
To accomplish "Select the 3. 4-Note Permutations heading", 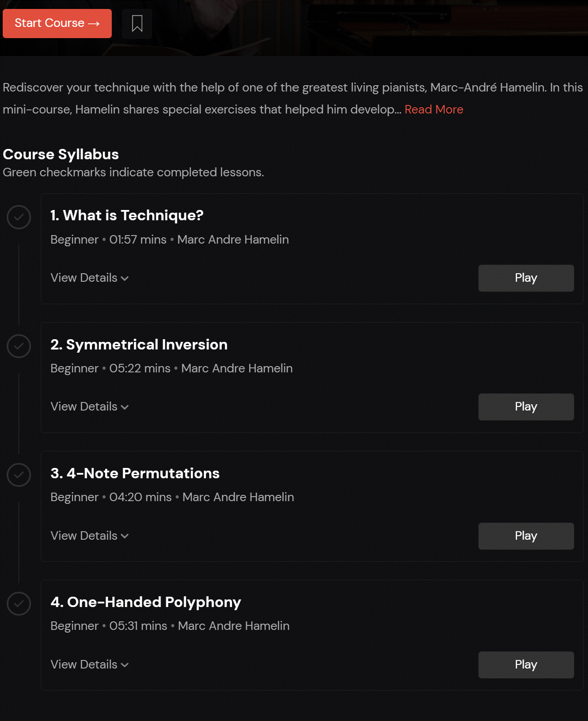I will click(x=135, y=473).
